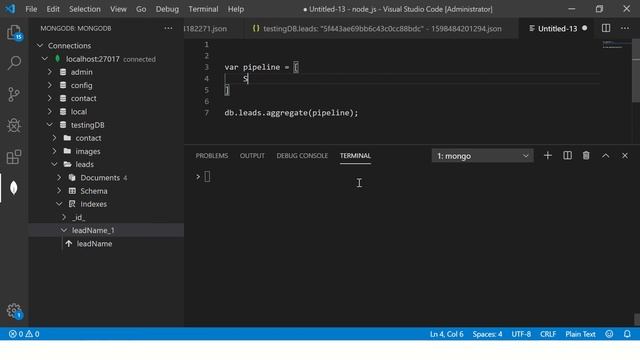This screenshot has height=360, width=640.
Task: Open the Selection menu
Action: click(84, 9)
